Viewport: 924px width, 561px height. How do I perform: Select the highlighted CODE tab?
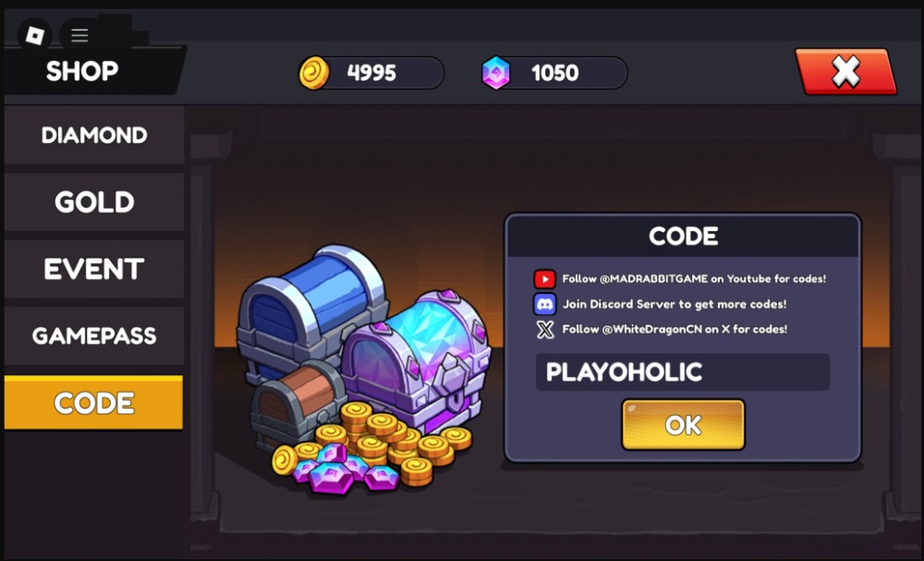click(93, 402)
